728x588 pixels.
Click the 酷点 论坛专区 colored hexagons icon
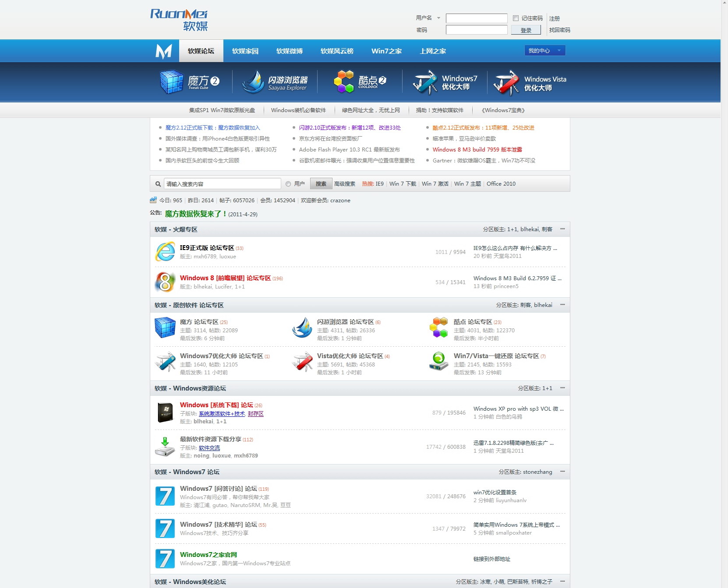coord(439,327)
